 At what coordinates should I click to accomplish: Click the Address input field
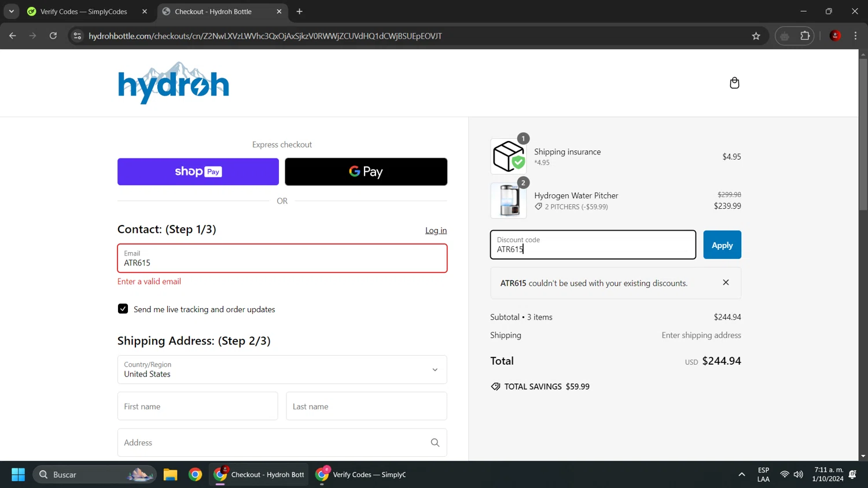click(282, 442)
